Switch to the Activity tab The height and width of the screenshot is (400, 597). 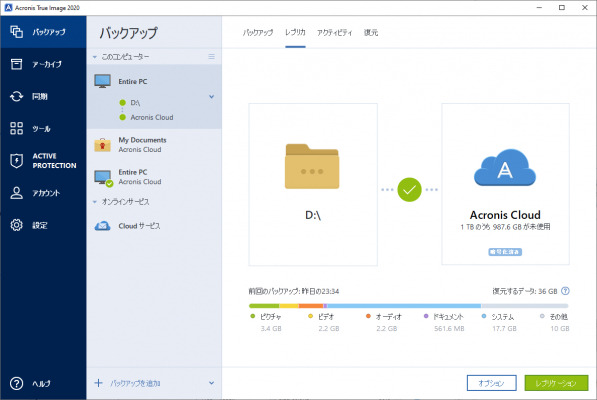coord(334,33)
